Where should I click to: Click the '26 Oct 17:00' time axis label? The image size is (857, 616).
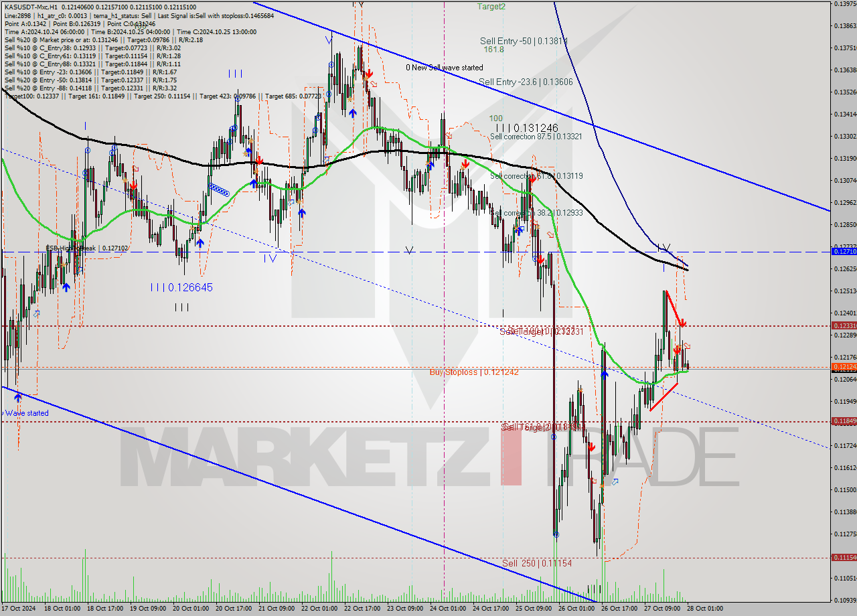click(619, 609)
